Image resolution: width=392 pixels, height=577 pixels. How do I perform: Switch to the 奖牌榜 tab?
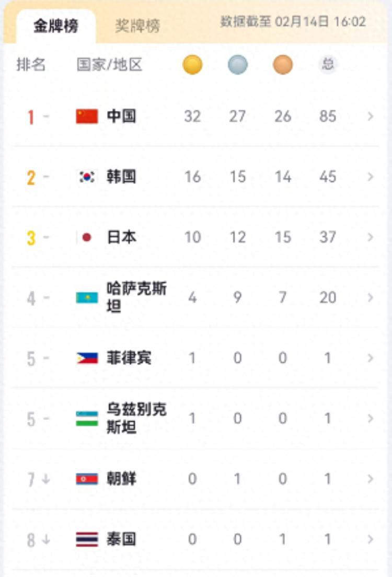click(x=137, y=26)
